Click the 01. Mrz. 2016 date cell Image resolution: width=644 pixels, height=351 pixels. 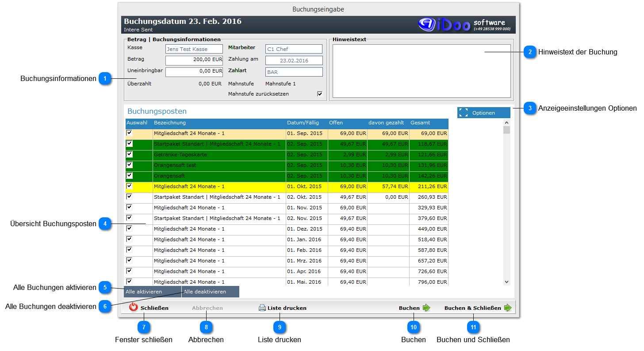(x=307, y=261)
